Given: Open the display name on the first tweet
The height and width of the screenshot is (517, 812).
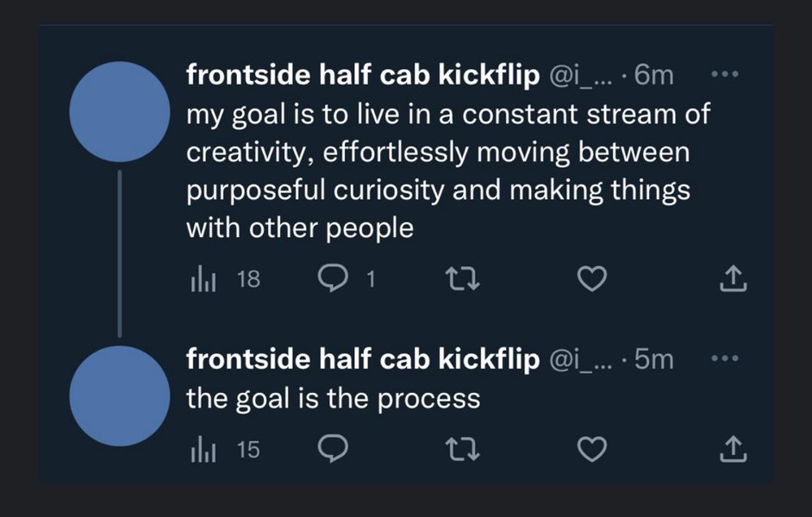Looking at the screenshot, I should pyautogui.click(x=363, y=76).
